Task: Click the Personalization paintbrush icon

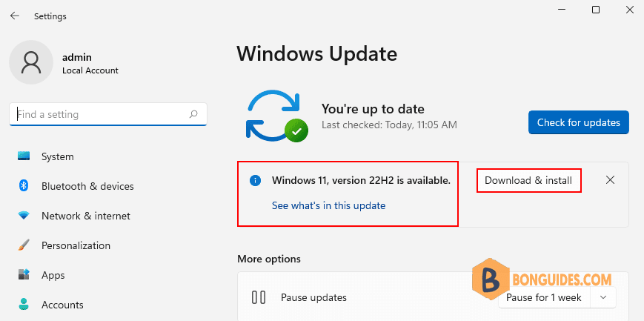Action: (x=24, y=245)
